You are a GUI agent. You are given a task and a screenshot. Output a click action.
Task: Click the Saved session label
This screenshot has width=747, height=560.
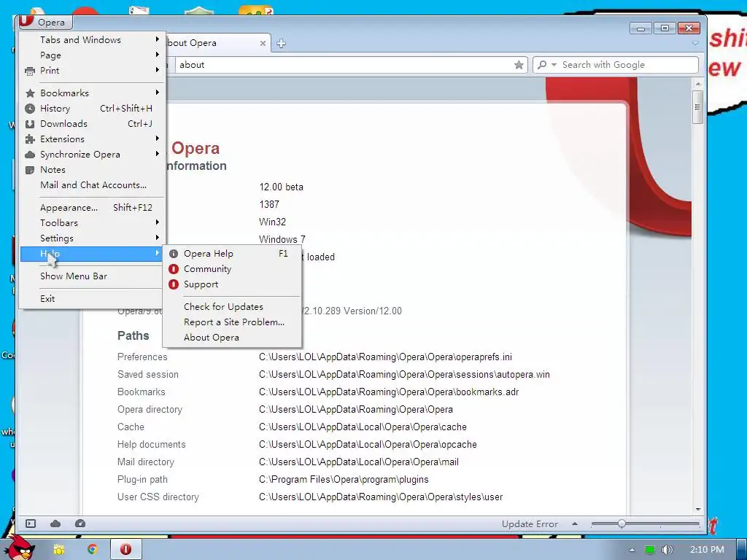click(147, 374)
